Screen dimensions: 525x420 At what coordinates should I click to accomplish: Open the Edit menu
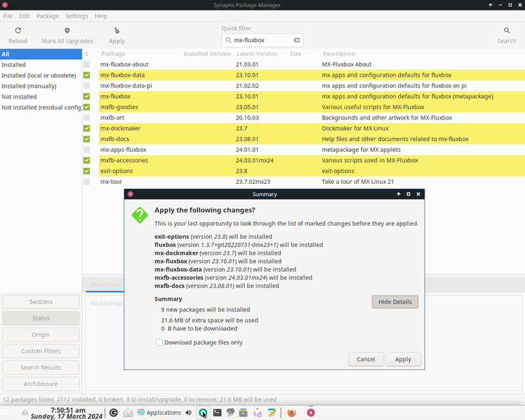[24, 16]
